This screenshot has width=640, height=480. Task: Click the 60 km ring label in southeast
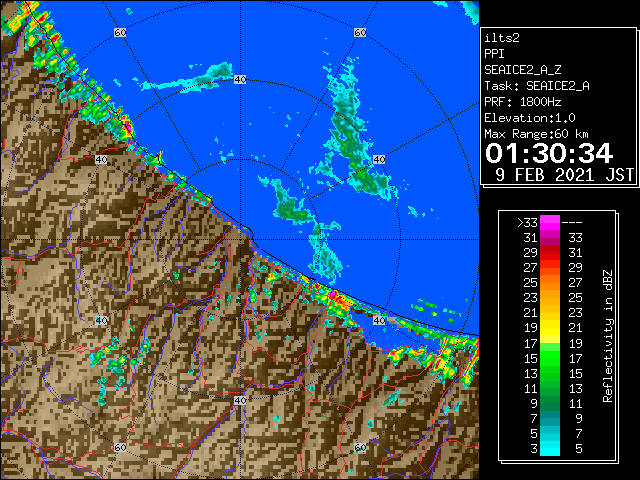pos(360,448)
